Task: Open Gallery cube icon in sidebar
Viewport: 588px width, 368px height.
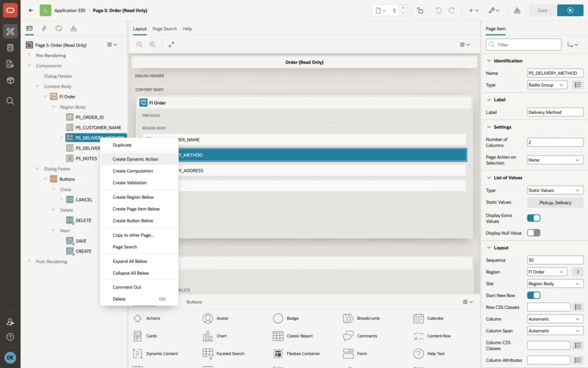Action: [x=10, y=80]
